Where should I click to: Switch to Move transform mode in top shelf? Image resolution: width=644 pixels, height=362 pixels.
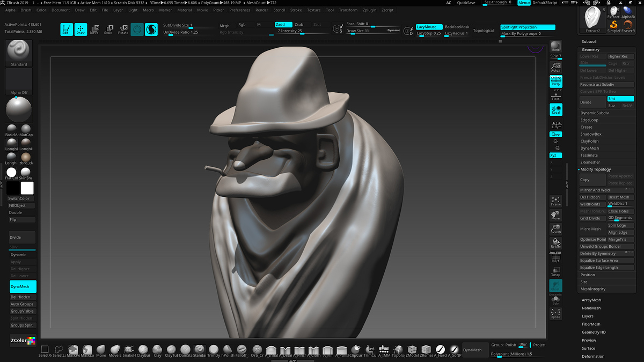pos(94,29)
